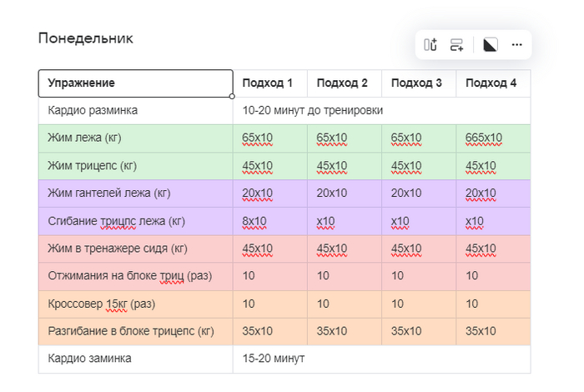Click the cell with value 665x10
Screen dimensions: 584x392
coord(484,138)
